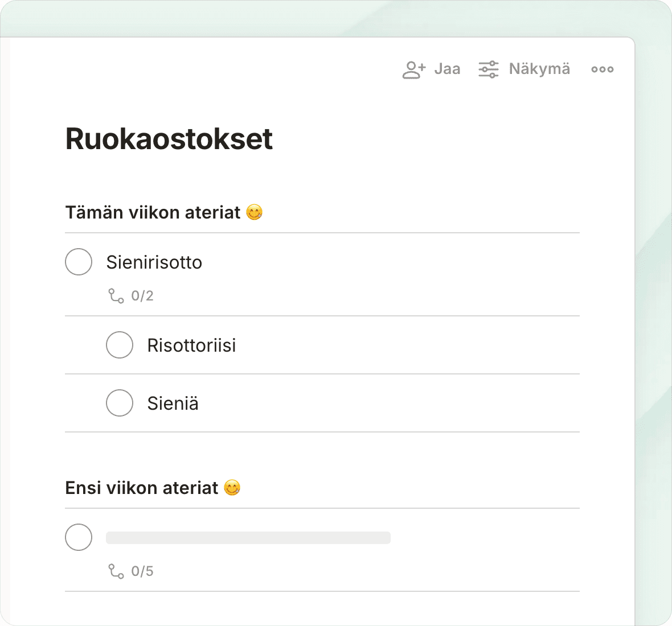
Task: Open the Sienirisotto task name
Action: (x=154, y=262)
